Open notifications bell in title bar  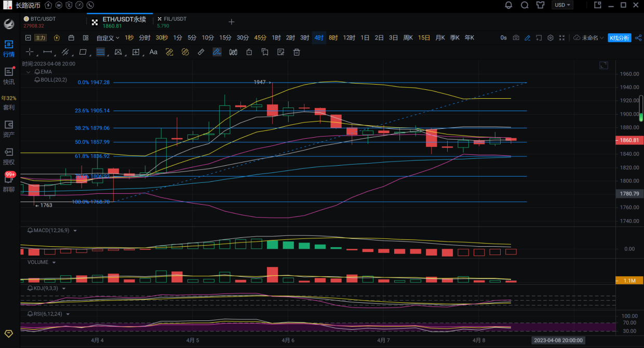tap(508, 5)
